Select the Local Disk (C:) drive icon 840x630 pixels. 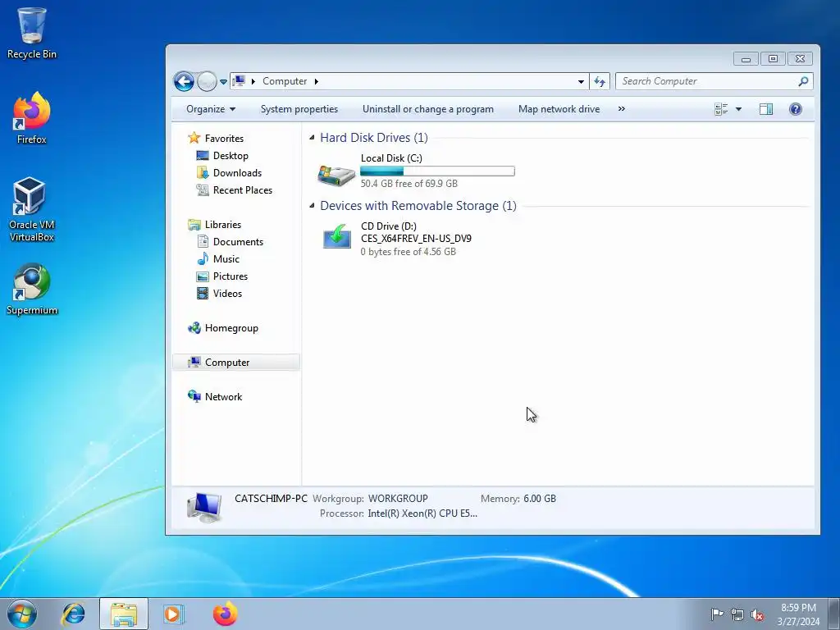click(336, 174)
